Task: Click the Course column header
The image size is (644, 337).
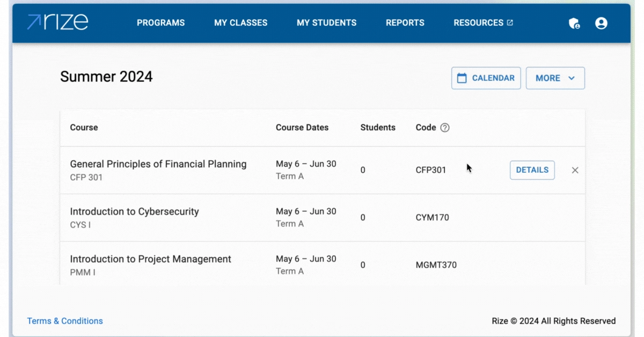Action: pyautogui.click(x=84, y=128)
